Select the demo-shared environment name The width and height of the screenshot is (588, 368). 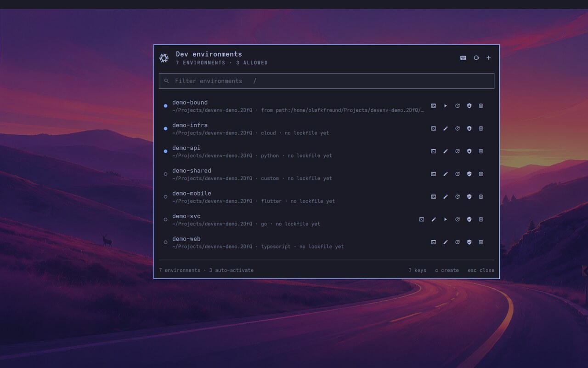tap(192, 171)
